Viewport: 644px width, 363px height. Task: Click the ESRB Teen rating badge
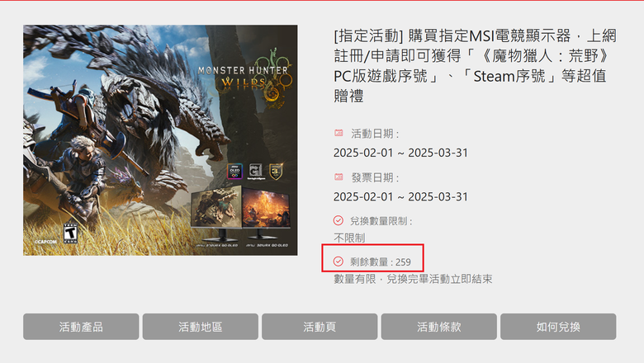(x=70, y=233)
